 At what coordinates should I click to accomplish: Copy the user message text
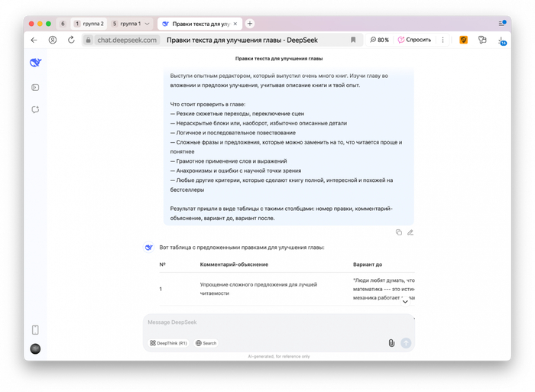399,232
